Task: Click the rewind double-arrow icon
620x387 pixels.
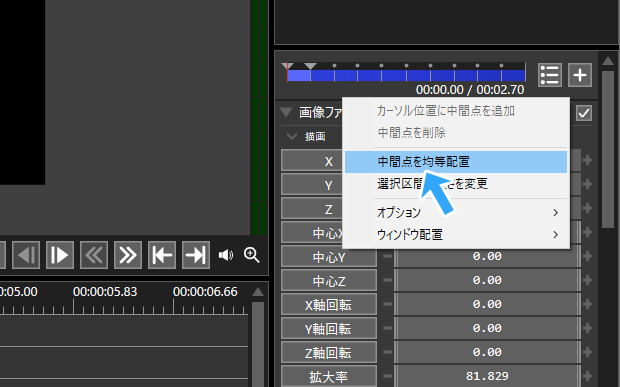Action: pos(94,255)
